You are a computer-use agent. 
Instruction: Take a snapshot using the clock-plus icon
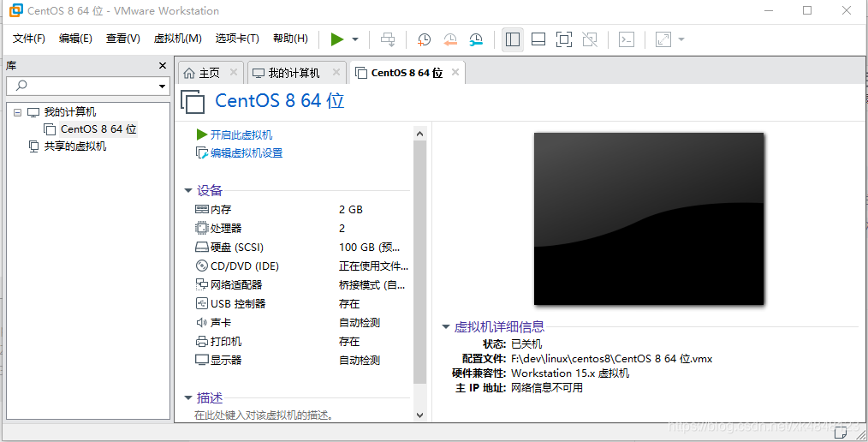point(424,39)
